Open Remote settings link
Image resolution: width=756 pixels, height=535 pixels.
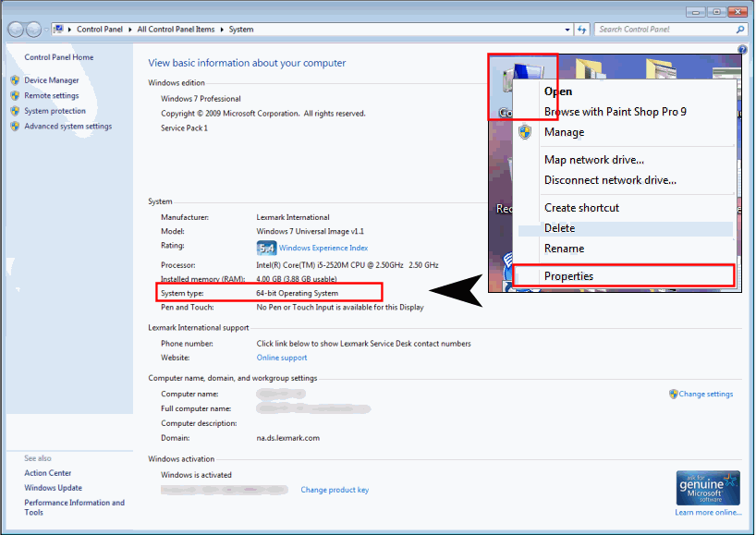(52, 95)
